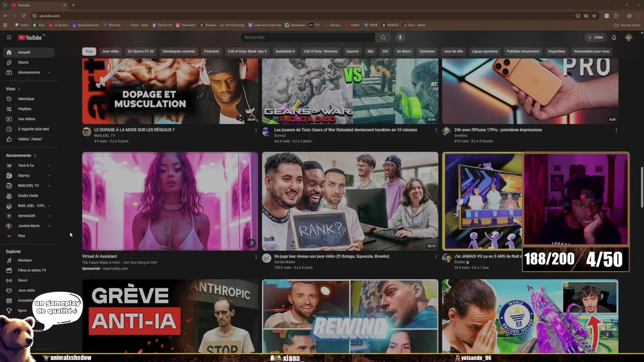Image resolution: width=644 pixels, height=362 pixels.
Task: Open the notifications bell
Action: [614, 37]
